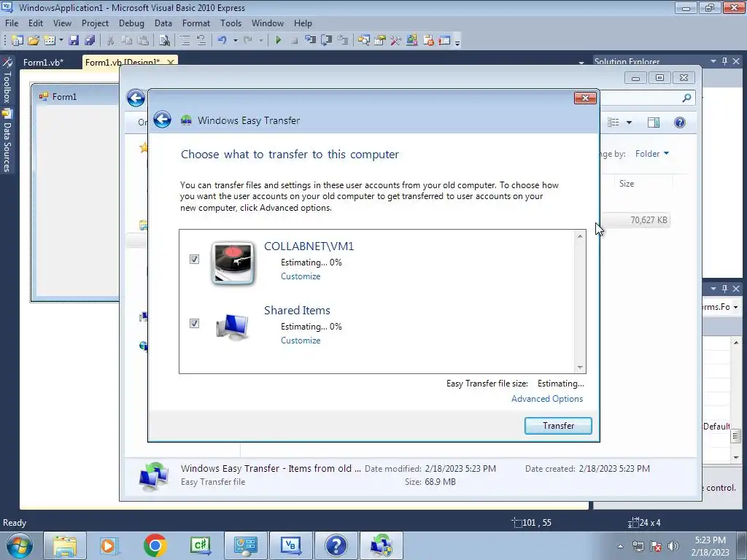
Task: Open the Toolbox side panel tab
Action: coord(7,81)
